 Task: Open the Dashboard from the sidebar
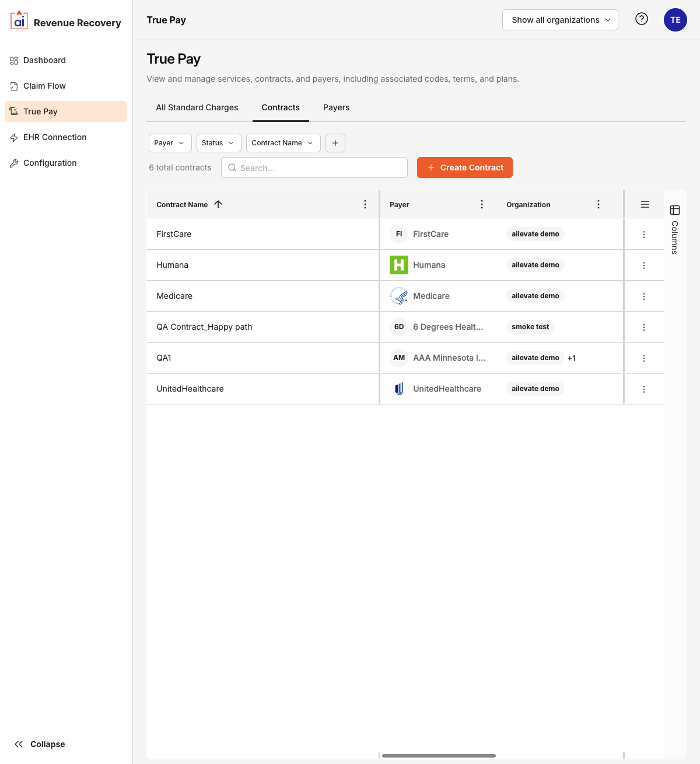click(x=44, y=60)
